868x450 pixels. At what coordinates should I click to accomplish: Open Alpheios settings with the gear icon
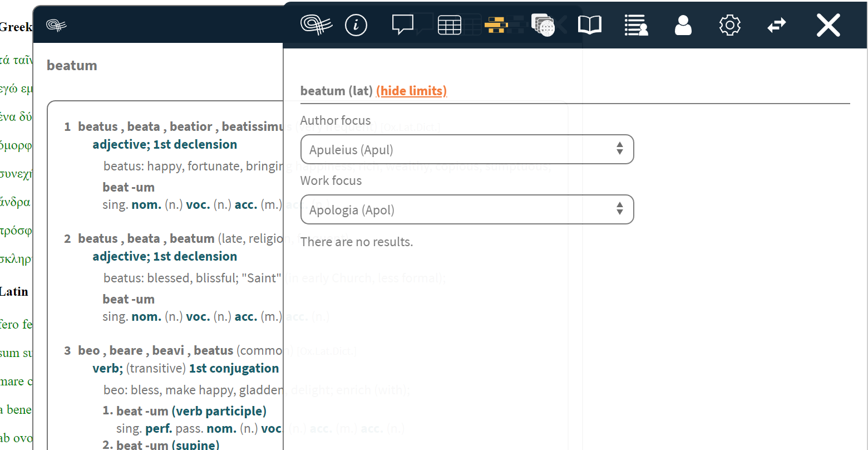pyautogui.click(x=729, y=25)
